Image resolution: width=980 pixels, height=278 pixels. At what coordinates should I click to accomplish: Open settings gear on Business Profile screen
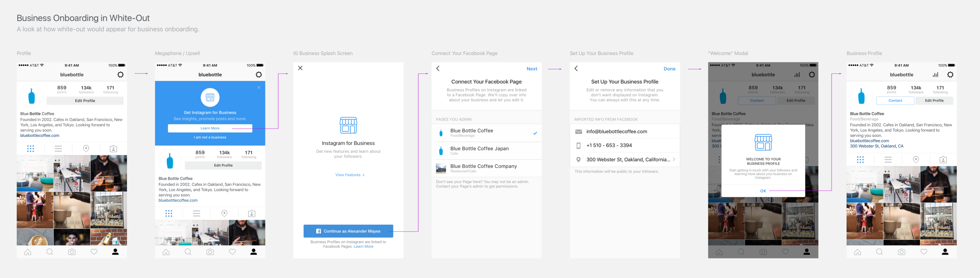950,74
